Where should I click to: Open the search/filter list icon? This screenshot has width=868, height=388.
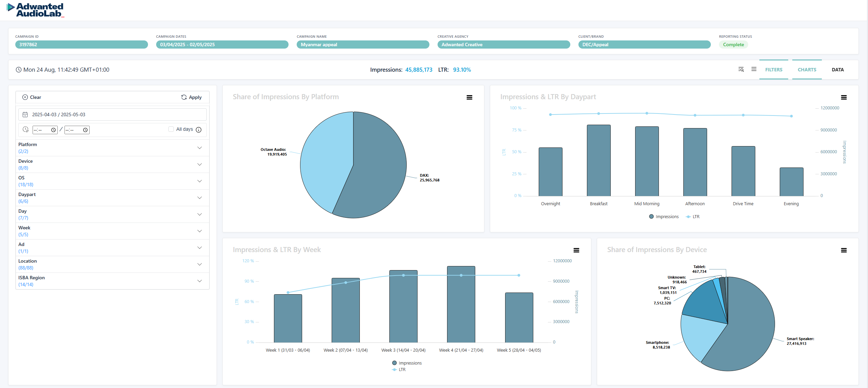[x=741, y=69]
